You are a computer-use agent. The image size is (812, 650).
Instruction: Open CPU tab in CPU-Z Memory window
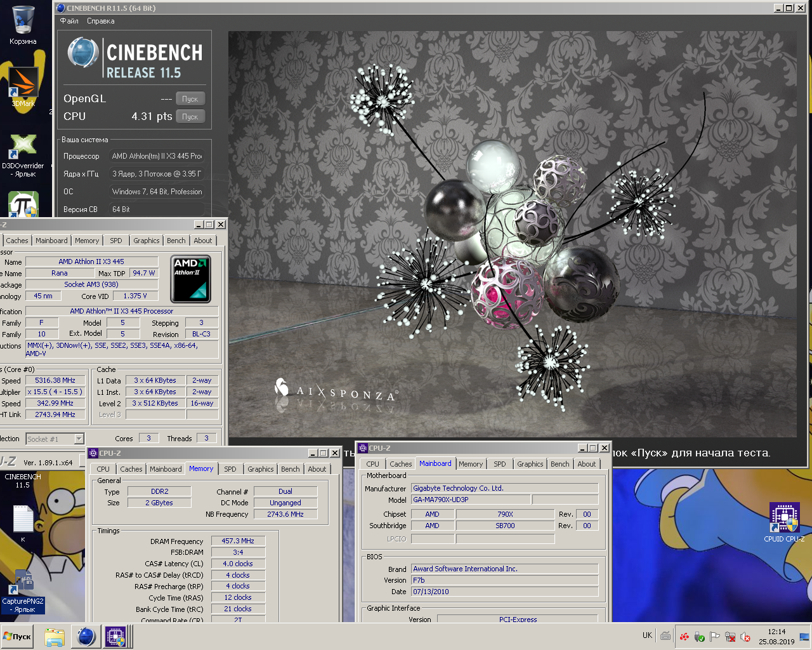click(x=103, y=469)
